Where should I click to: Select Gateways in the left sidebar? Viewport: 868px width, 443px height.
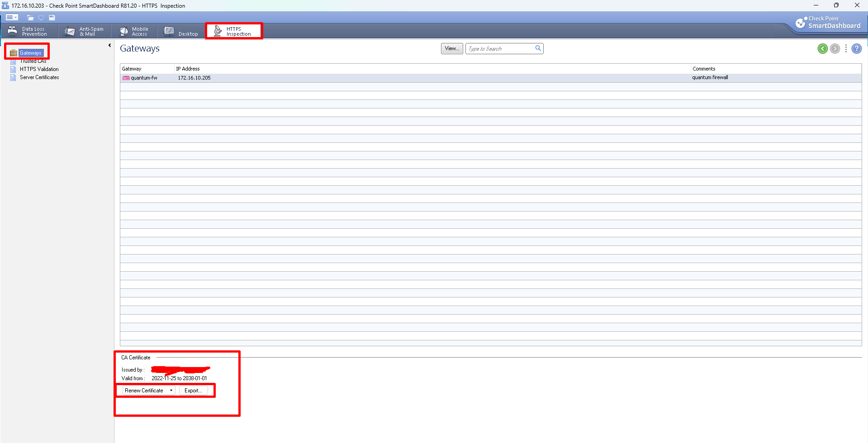point(30,52)
